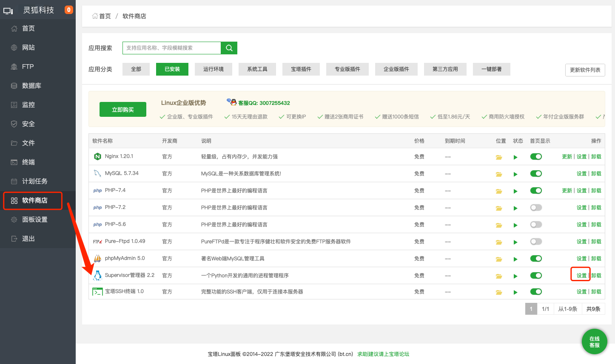Viewport: 615px width, 364px height.
Task: Click 卸载 for phpMyAdmin 5.0
Action: tap(596, 259)
